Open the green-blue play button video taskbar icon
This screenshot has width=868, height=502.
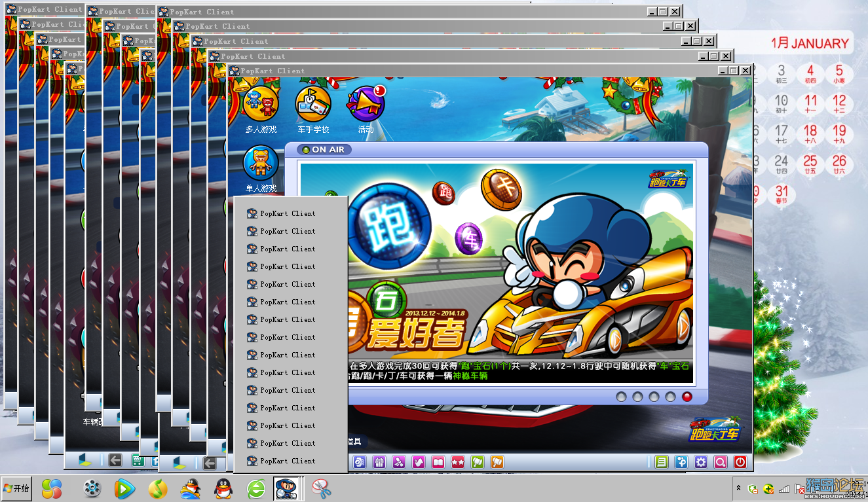(124, 488)
